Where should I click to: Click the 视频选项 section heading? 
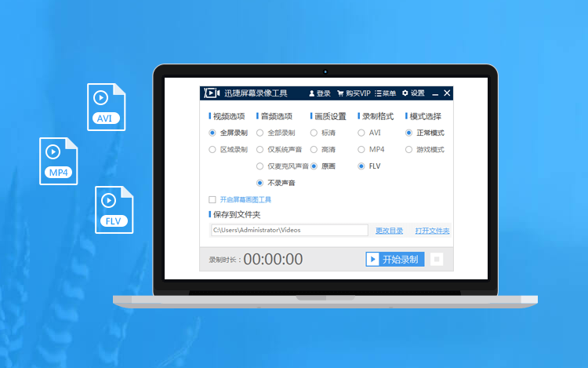pyautogui.click(x=229, y=116)
